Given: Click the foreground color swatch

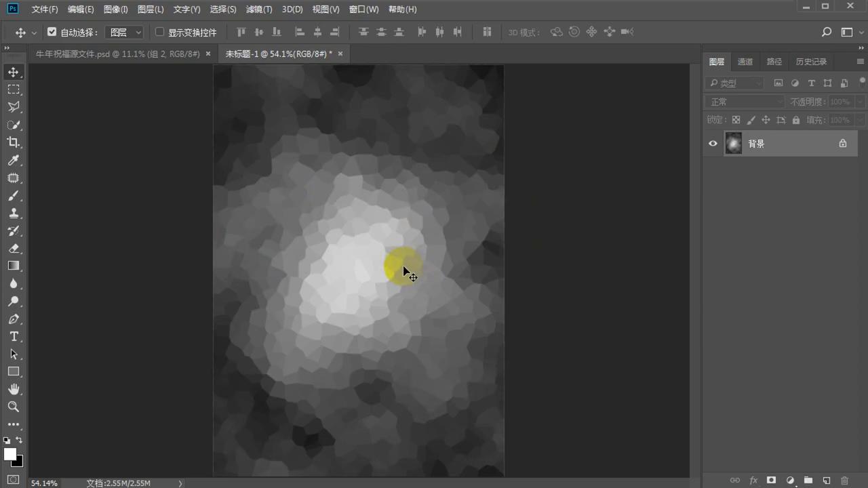Looking at the screenshot, I should 9,454.
